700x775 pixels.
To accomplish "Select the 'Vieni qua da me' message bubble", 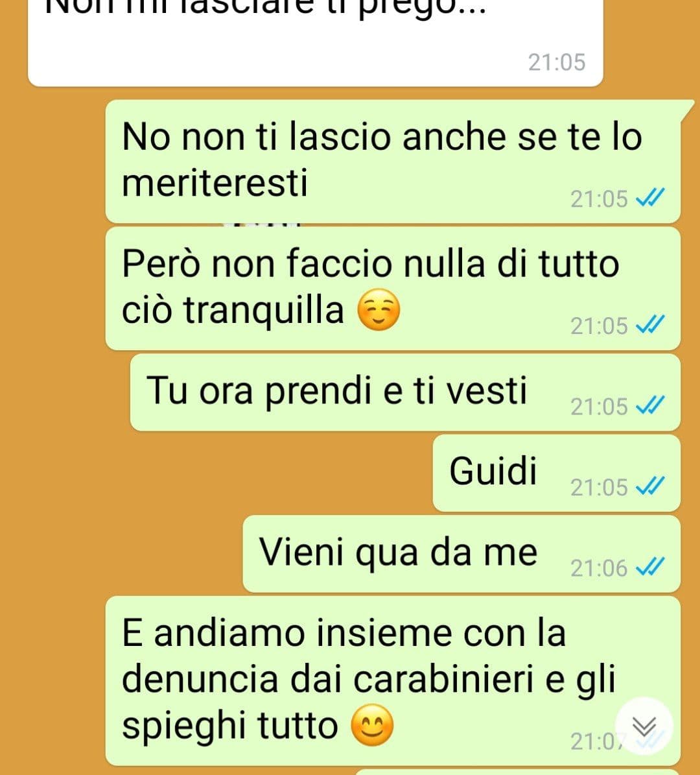I will [461, 554].
